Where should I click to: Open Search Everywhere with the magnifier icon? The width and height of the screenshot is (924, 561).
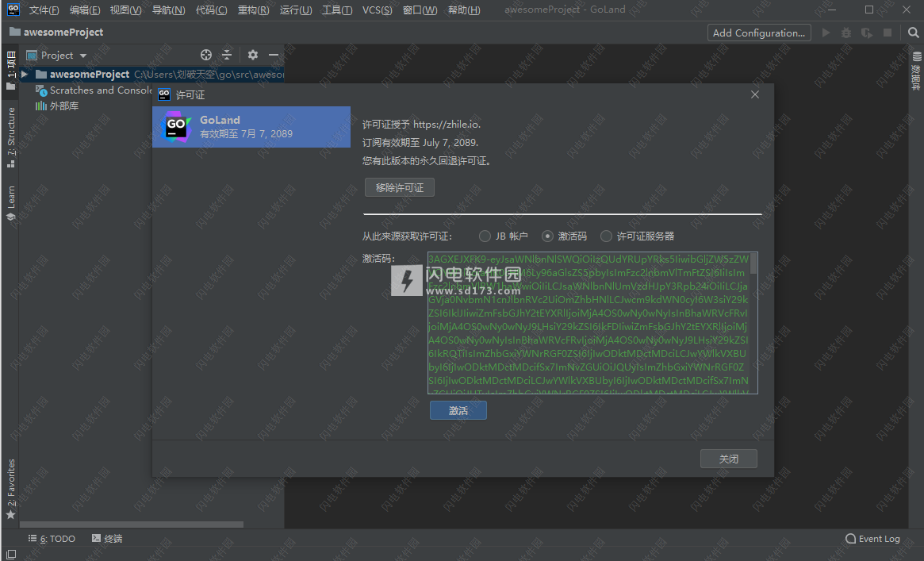(914, 33)
